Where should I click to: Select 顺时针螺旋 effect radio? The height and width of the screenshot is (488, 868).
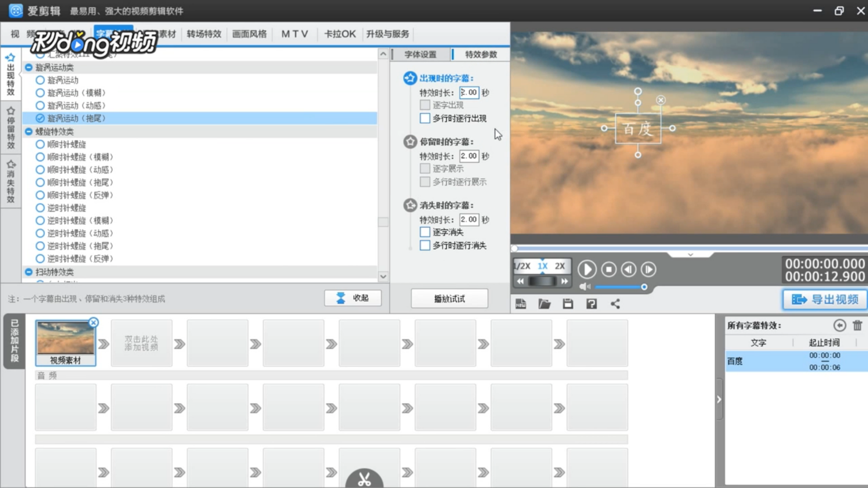click(x=40, y=144)
